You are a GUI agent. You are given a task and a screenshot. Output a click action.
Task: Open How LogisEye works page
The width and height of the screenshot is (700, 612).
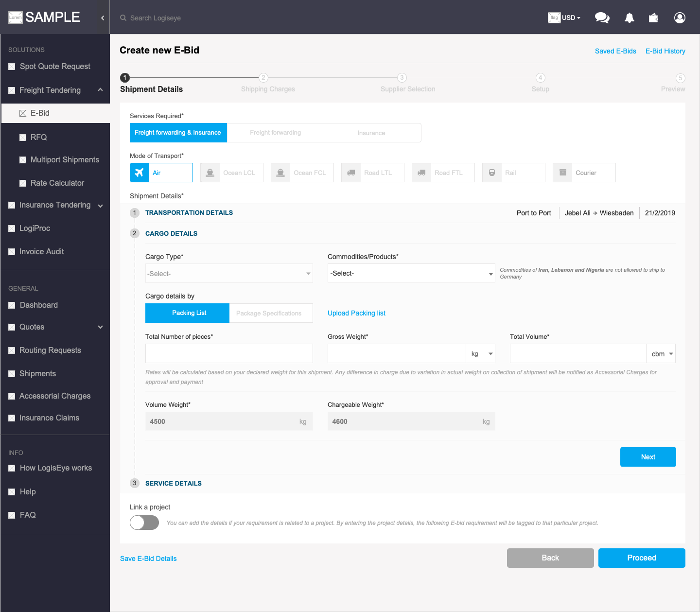55,468
